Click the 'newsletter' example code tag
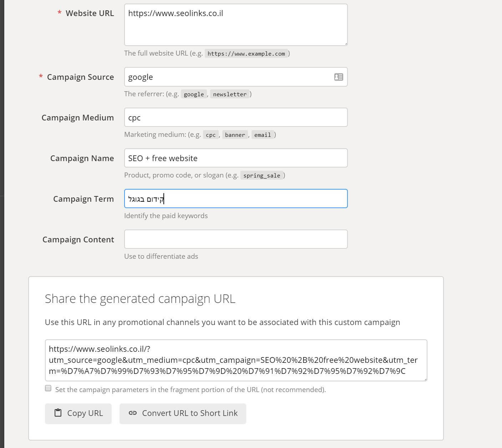This screenshot has height=448, width=502. (x=230, y=94)
